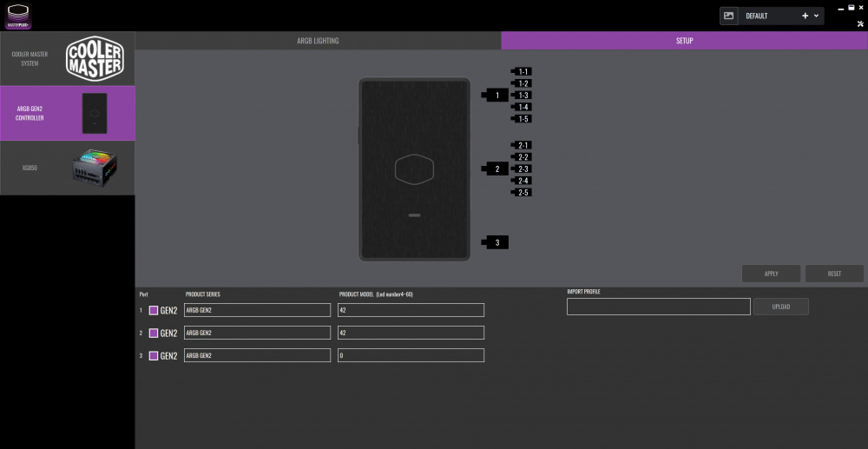Viewport: 868px width, 449px height.
Task: Select port 2 connector on the controller diagram
Action: pyautogui.click(x=496, y=168)
